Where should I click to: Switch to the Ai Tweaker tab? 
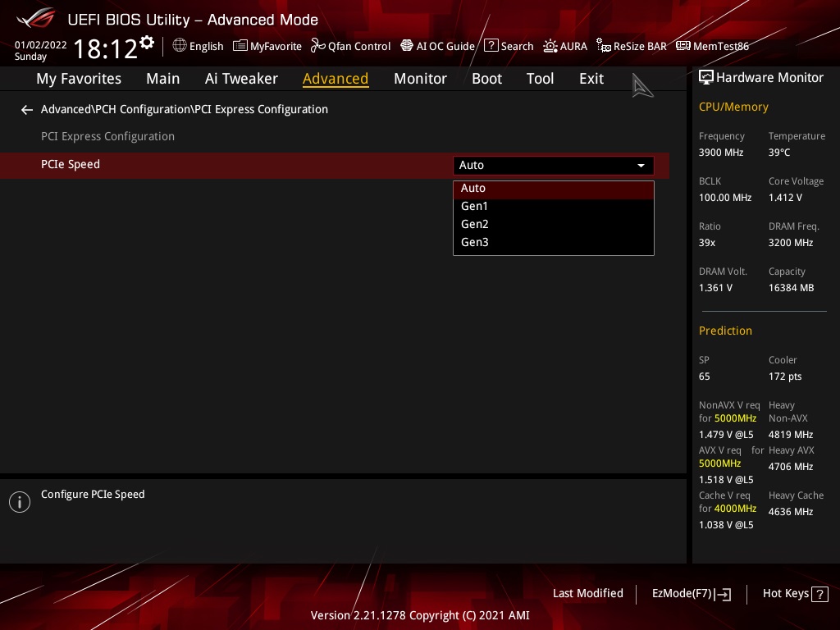pyautogui.click(x=241, y=79)
